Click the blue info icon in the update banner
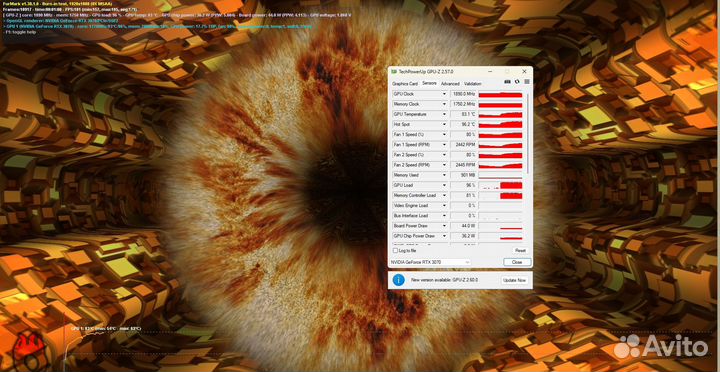720x372 pixels. (x=399, y=279)
